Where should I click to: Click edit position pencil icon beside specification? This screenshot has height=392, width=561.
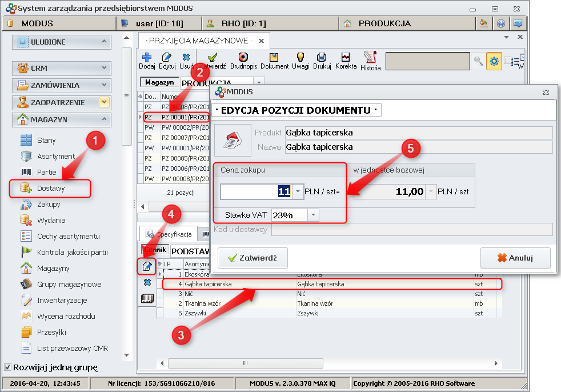click(147, 266)
